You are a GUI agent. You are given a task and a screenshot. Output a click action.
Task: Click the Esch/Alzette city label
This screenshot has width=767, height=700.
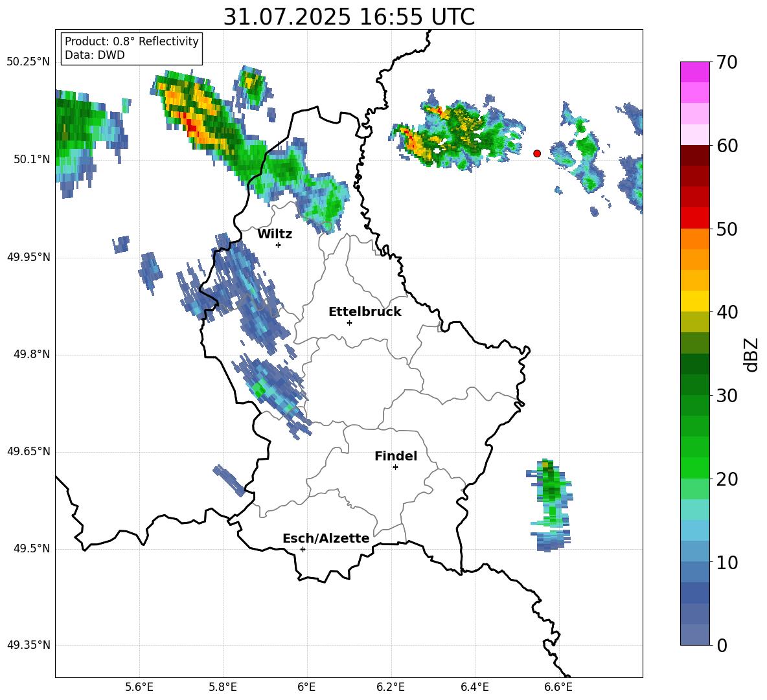pos(326,538)
